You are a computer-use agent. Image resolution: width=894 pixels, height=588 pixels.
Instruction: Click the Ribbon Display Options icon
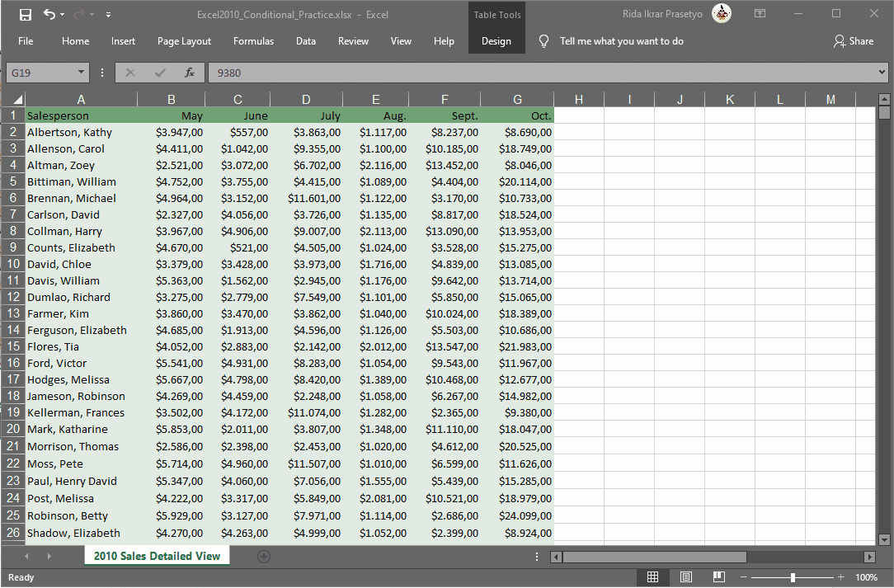(760, 14)
